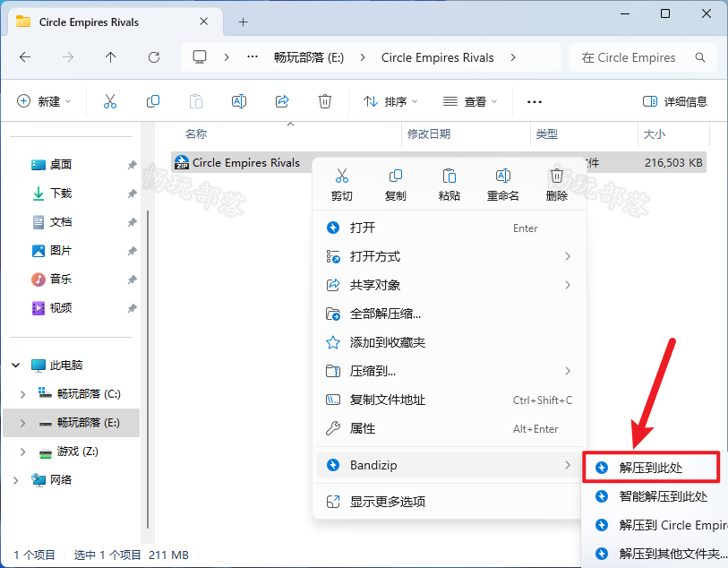Sort by the 名称 column header

point(196,134)
